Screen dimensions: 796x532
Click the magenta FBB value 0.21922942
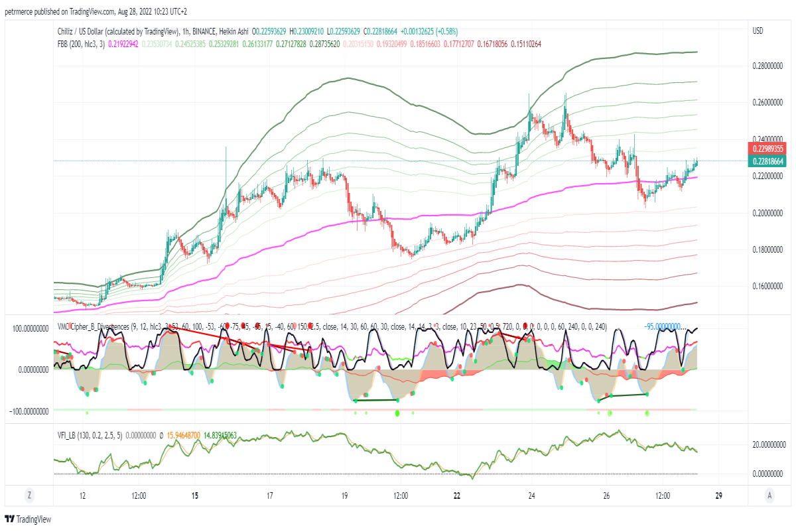point(123,43)
